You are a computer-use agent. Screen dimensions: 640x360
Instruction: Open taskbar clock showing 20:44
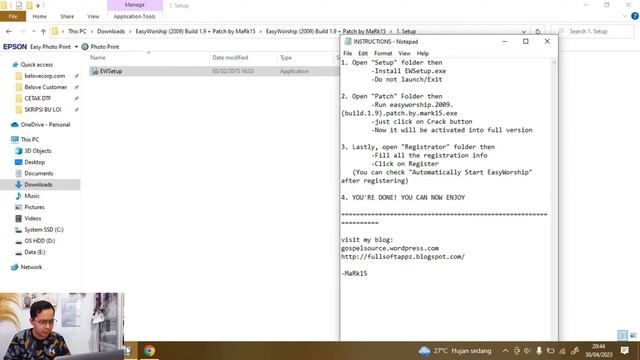[598, 351]
